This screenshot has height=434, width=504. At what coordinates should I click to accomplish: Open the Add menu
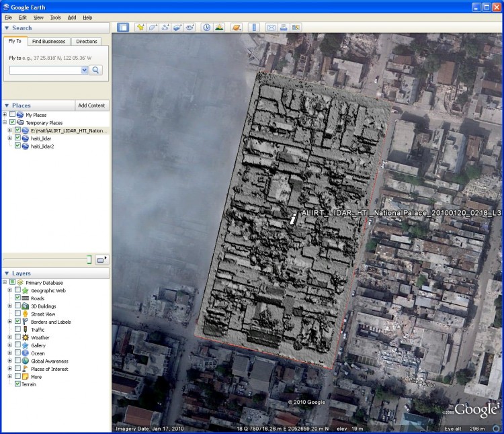[72, 17]
